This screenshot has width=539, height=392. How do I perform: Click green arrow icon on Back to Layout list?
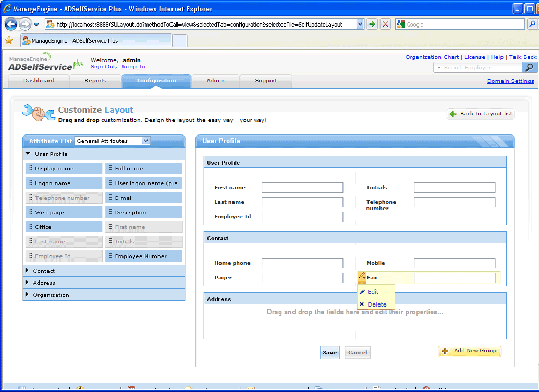coord(453,114)
